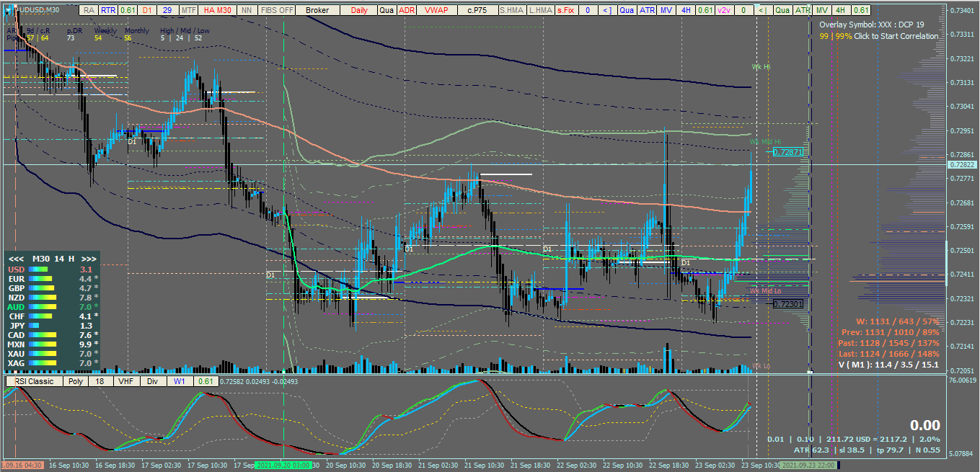
Task: Click the Poly button in RSI panel
Action: pyautogui.click(x=75, y=381)
